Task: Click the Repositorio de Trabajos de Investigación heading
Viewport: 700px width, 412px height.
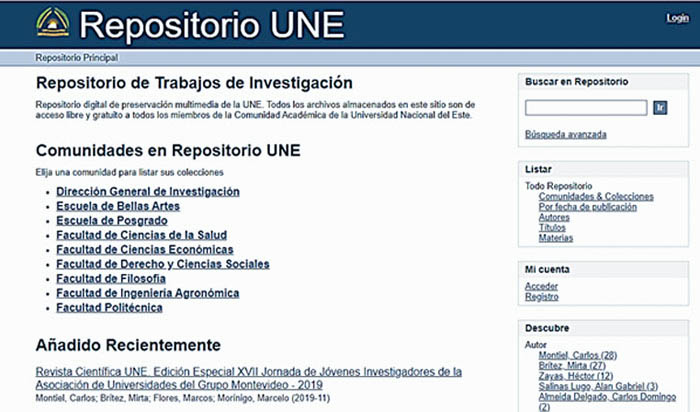Action: [x=194, y=83]
